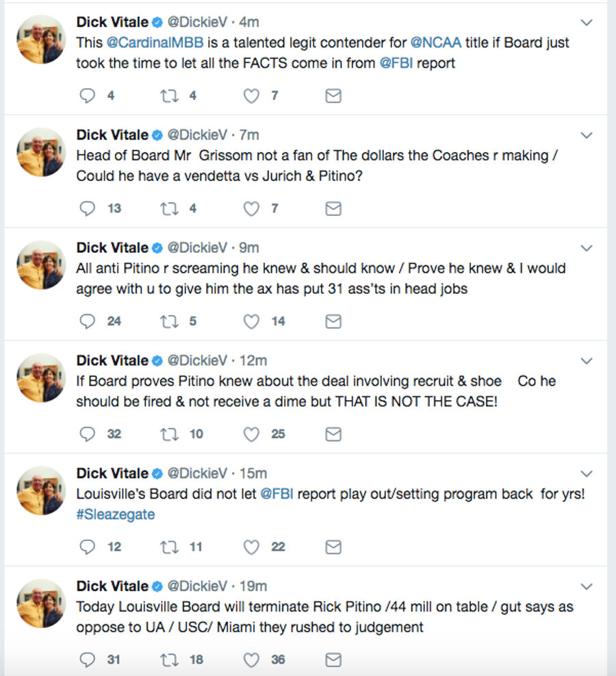
Task: Reply to the tweet about the talented @CardinalMBB contender
Action: (88, 96)
